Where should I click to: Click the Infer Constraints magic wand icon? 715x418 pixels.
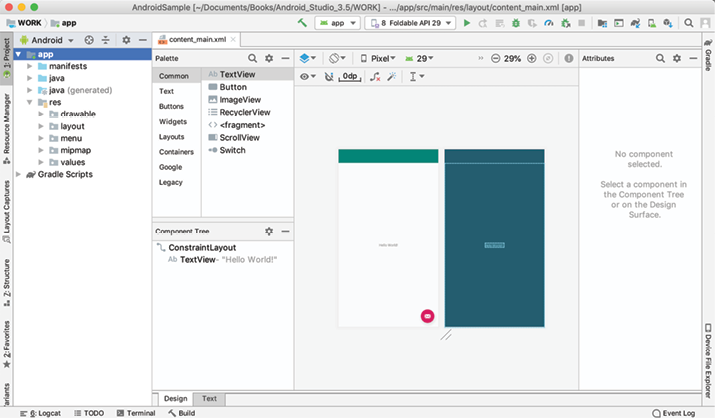pyautogui.click(x=391, y=77)
